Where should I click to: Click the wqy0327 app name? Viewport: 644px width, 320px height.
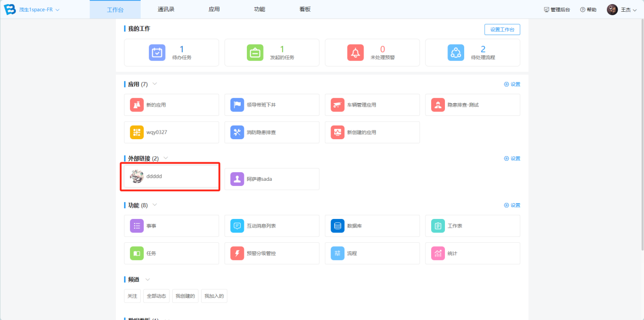pos(156,132)
